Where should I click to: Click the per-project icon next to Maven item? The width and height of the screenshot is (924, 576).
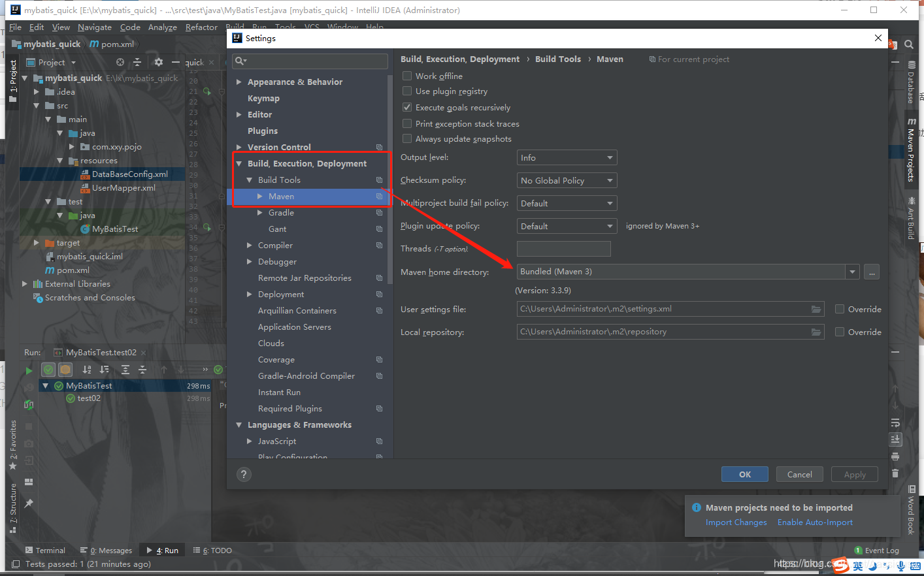pyautogui.click(x=379, y=197)
